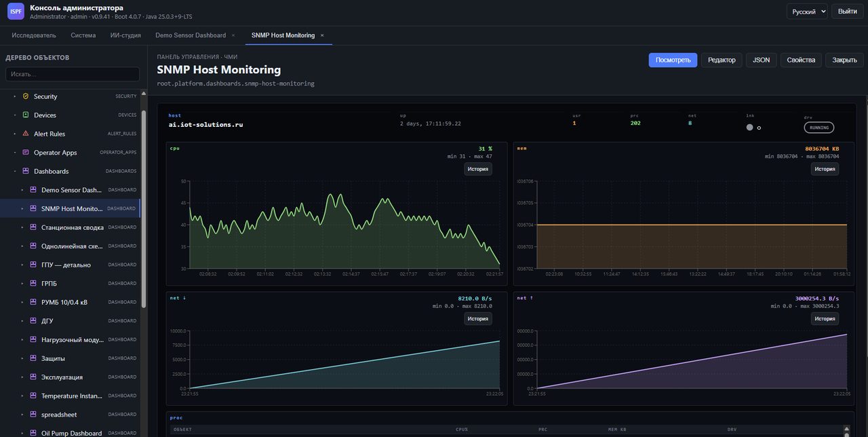Click the Нагрузочный моду... dashboard icon
The width and height of the screenshot is (868, 437).
point(33,339)
